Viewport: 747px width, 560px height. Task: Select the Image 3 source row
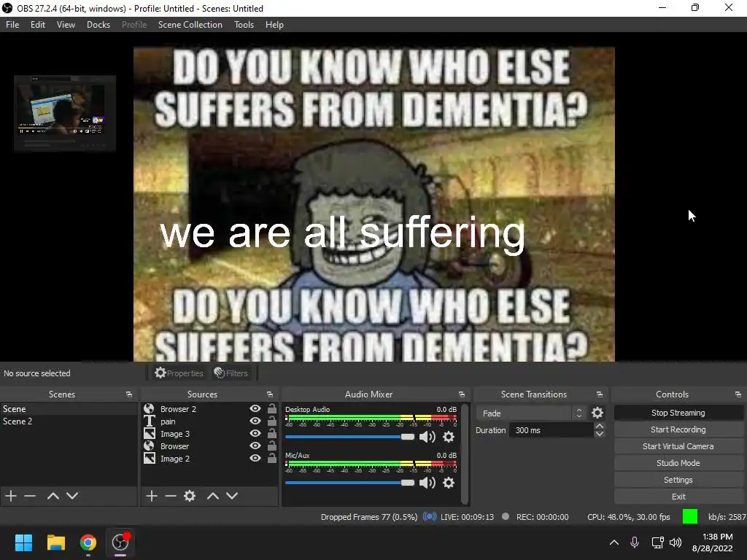[x=209, y=434]
